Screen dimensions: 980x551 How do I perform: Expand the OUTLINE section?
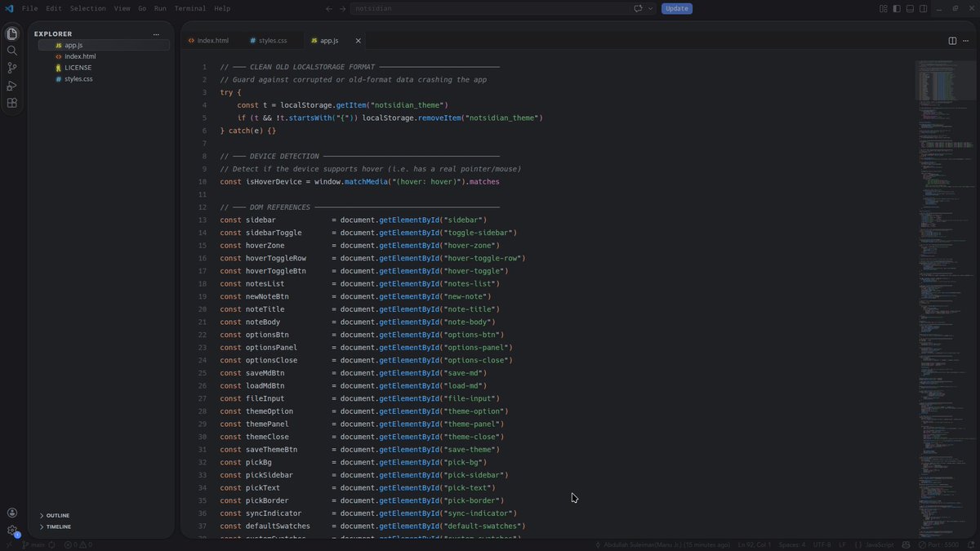point(54,515)
